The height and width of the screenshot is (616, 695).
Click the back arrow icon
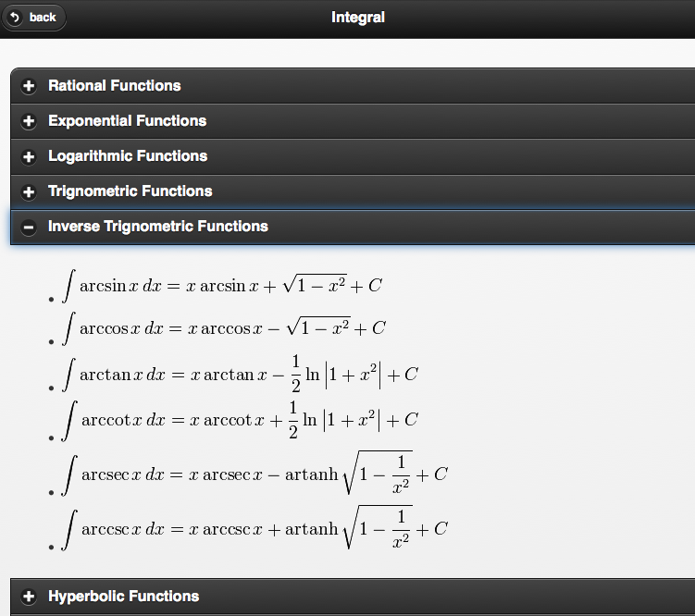pyautogui.click(x=15, y=18)
